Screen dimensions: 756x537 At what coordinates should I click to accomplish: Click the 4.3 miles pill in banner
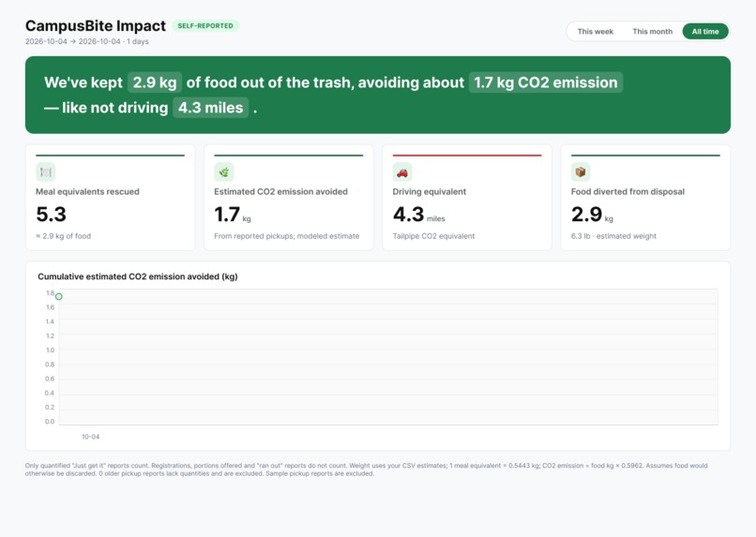211,108
